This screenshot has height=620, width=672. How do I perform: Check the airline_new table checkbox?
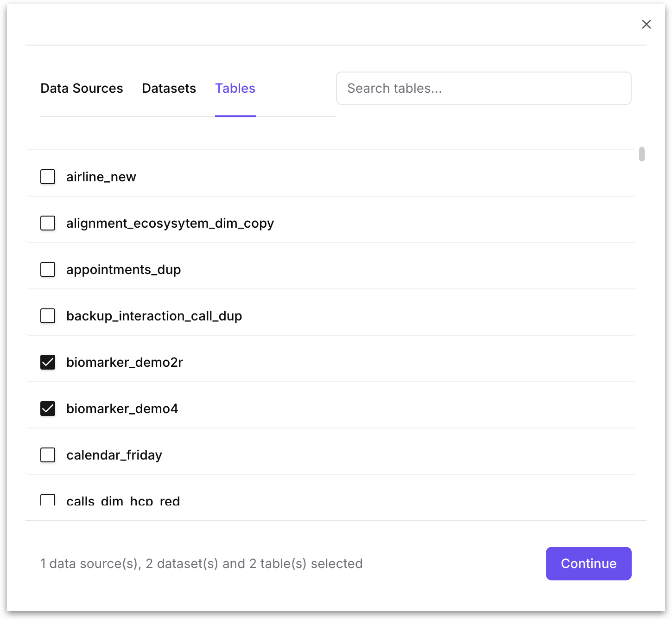pyautogui.click(x=48, y=177)
